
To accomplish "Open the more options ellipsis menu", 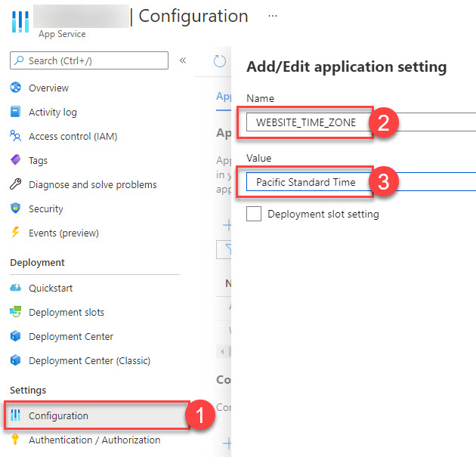I will 273,16.
